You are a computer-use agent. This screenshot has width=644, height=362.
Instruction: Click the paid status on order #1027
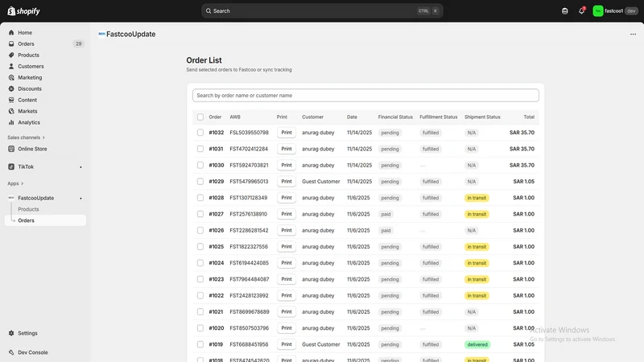coord(386,214)
